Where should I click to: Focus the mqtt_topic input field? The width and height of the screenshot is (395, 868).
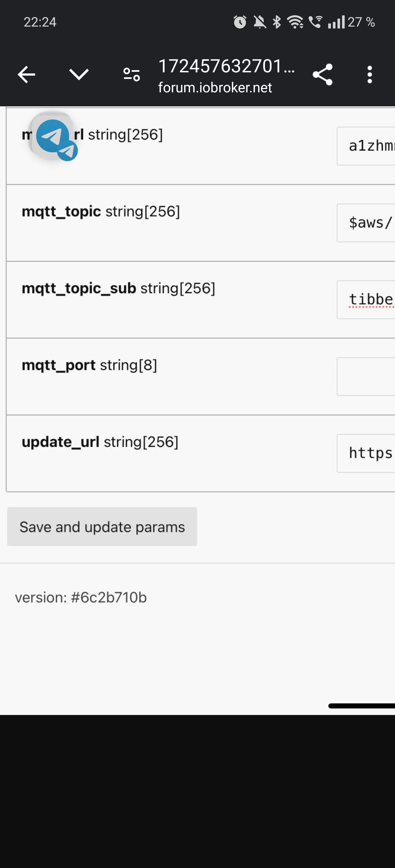coord(366,223)
